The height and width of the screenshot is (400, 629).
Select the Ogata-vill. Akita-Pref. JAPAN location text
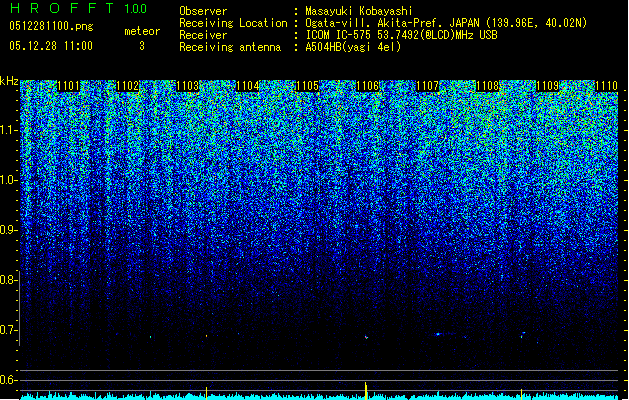coord(446,23)
